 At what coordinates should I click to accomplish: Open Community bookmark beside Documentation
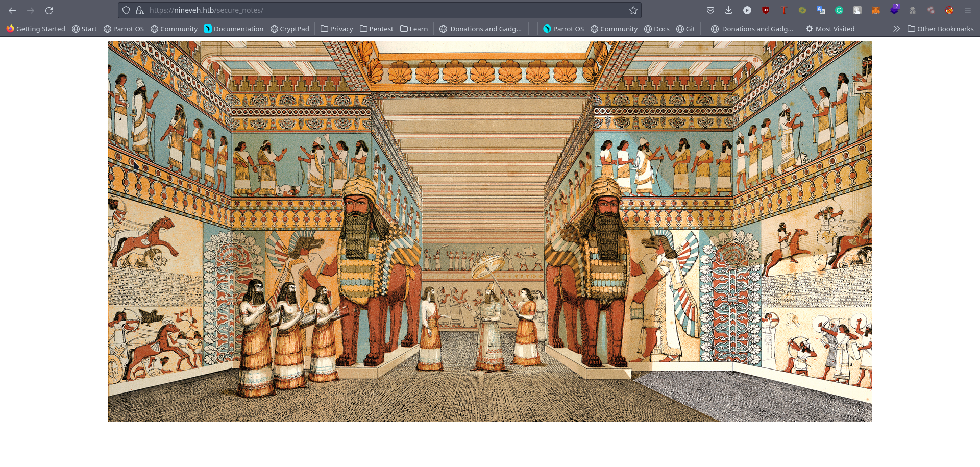point(174,29)
